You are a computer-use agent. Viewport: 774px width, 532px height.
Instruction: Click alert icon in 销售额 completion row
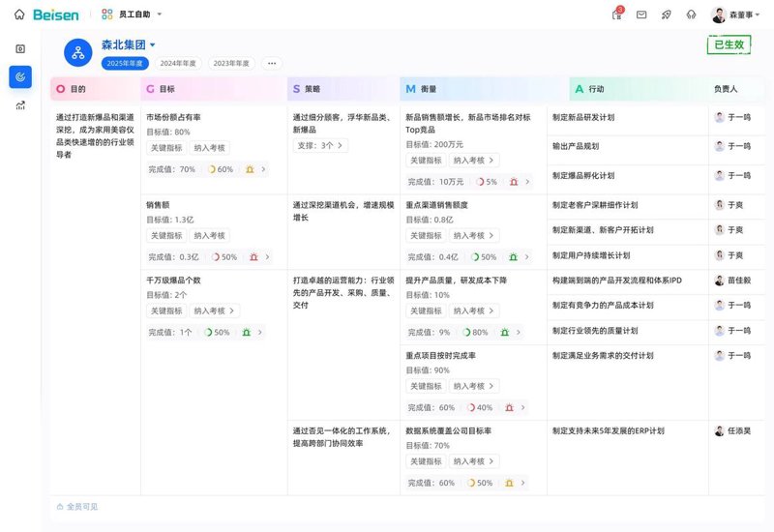253,257
